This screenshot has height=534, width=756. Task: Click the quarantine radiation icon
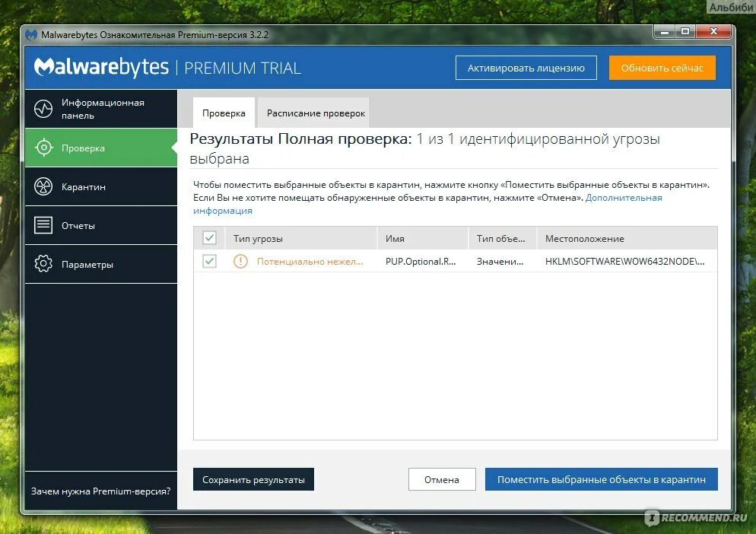point(43,186)
